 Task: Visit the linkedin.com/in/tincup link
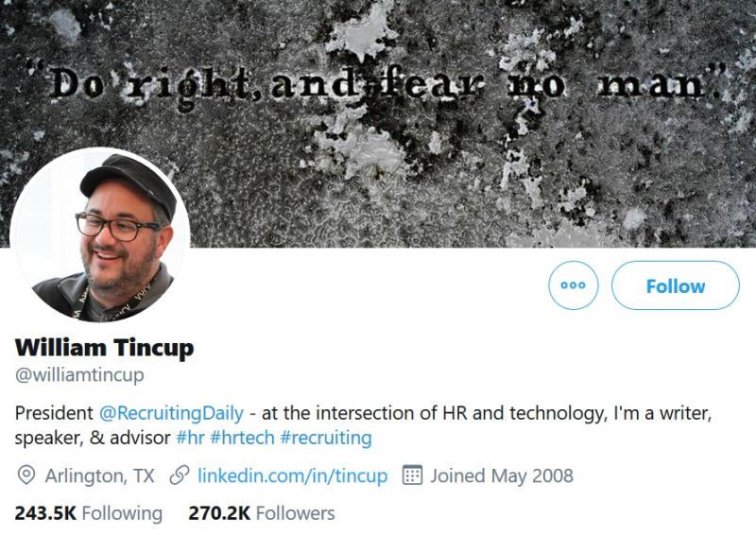(x=293, y=475)
